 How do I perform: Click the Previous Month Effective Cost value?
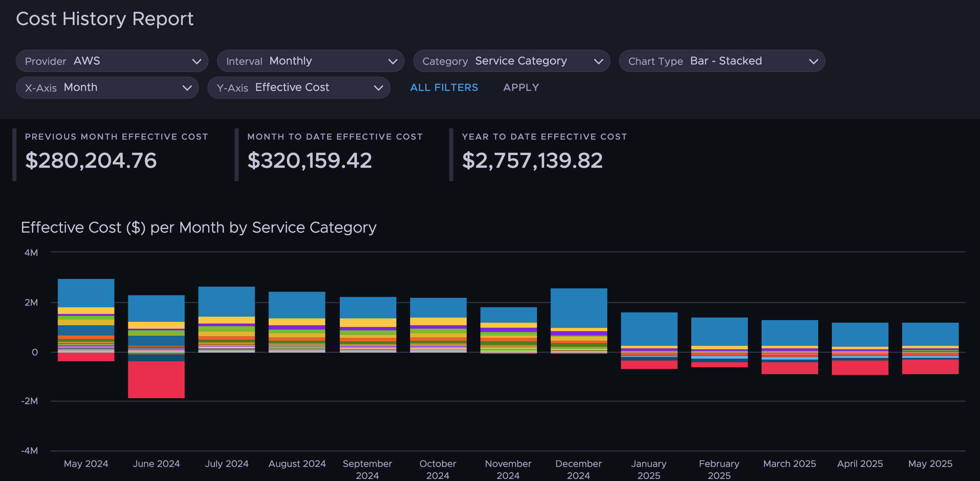91,160
